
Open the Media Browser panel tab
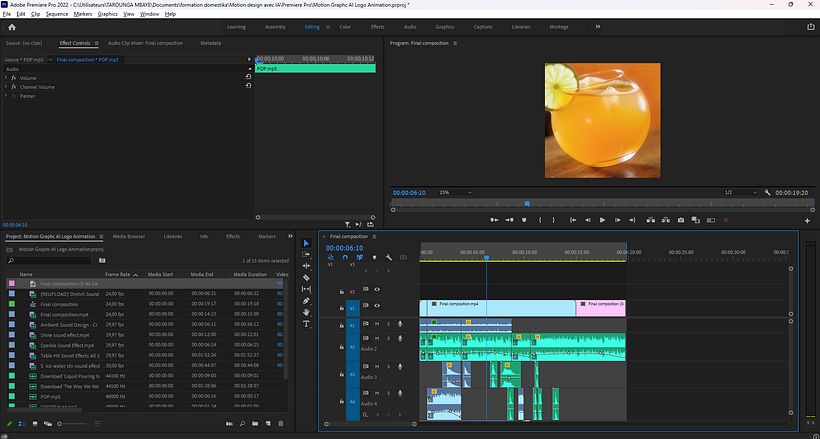click(x=129, y=236)
